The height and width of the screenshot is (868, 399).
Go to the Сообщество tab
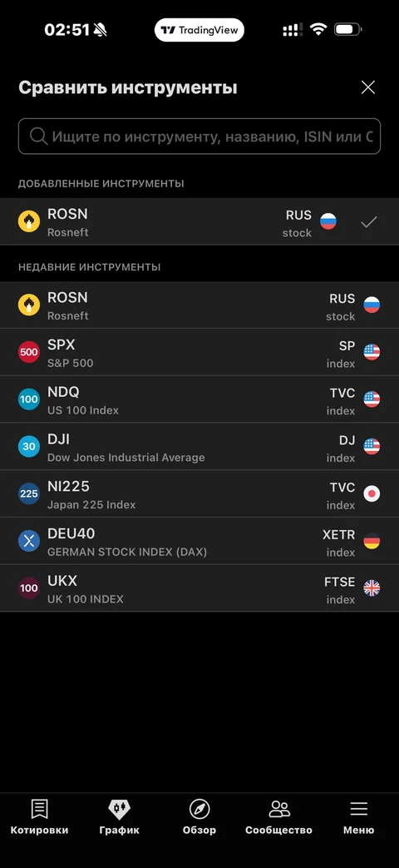tap(279, 817)
